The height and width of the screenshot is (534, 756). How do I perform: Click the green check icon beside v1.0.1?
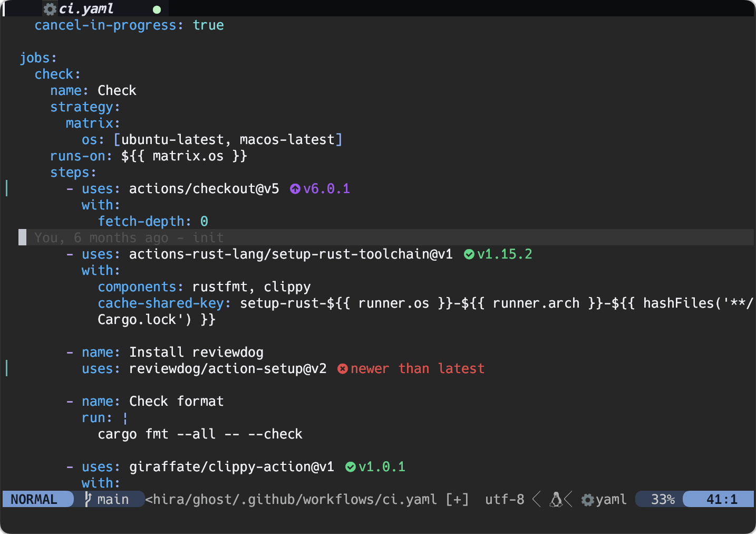(x=350, y=467)
